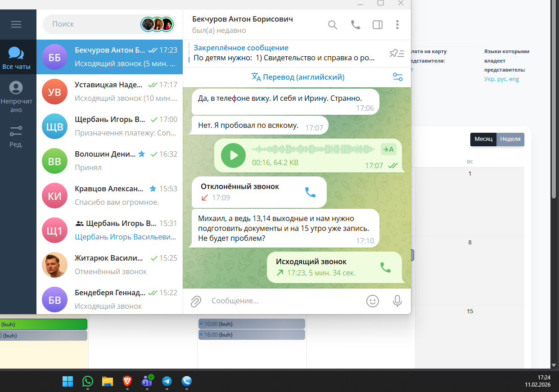Viewport: 559px width, 392px height.
Task: Transcribe voice message with '→A' button
Action: point(388,149)
